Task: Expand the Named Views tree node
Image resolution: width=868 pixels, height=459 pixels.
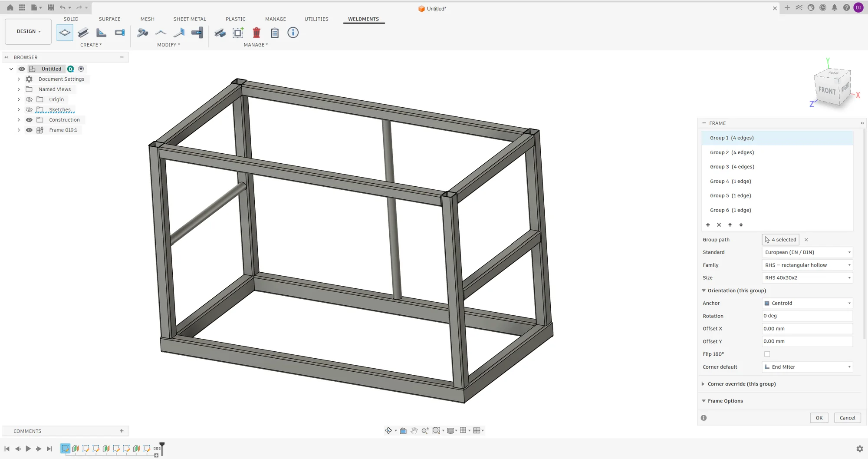Action: point(19,89)
